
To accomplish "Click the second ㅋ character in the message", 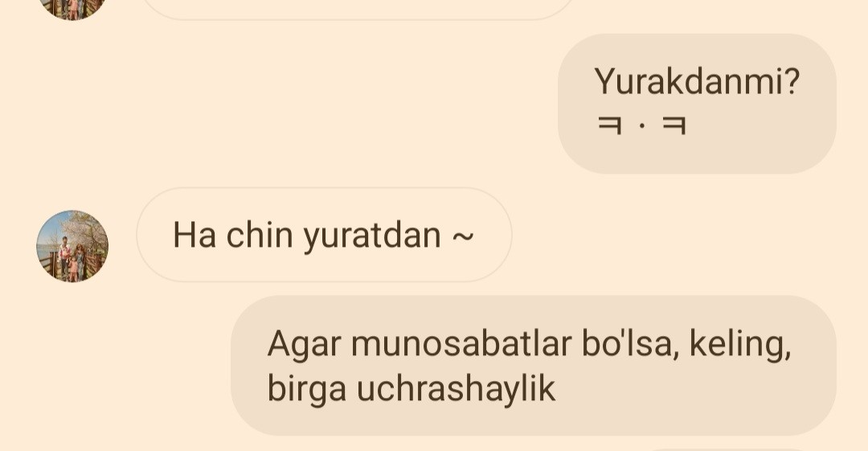I will tap(674, 125).
